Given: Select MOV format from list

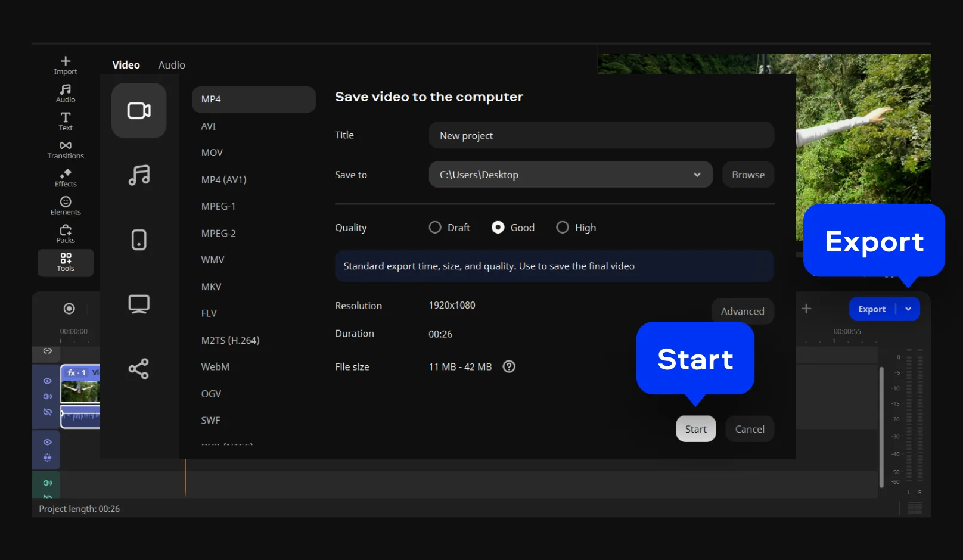Looking at the screenshot, I should (x=212, y=153).
